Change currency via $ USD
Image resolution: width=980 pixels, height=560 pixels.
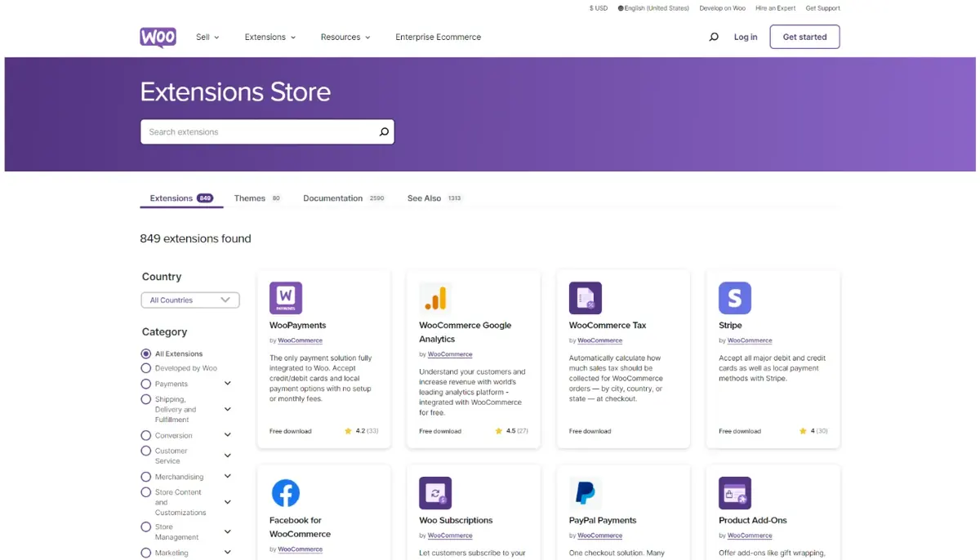pyautogui.click(x=599, y=8)
